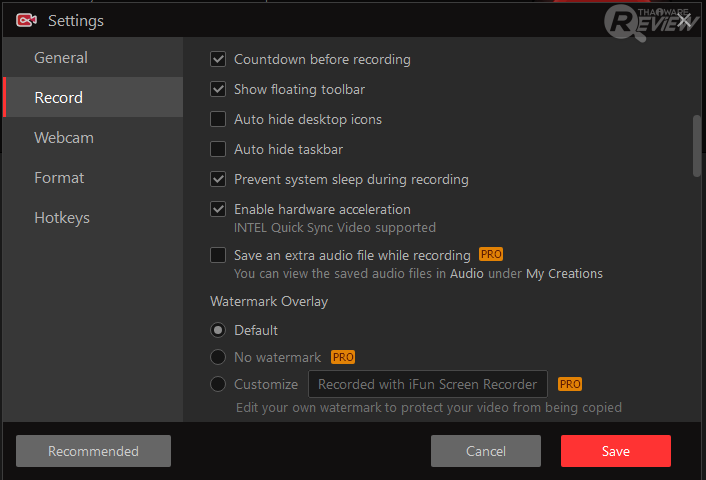Image resolution: width=706 pixels, height=480 pixels.
Task: Select the Default watermark radio button
Action: [x=218, y=330]
